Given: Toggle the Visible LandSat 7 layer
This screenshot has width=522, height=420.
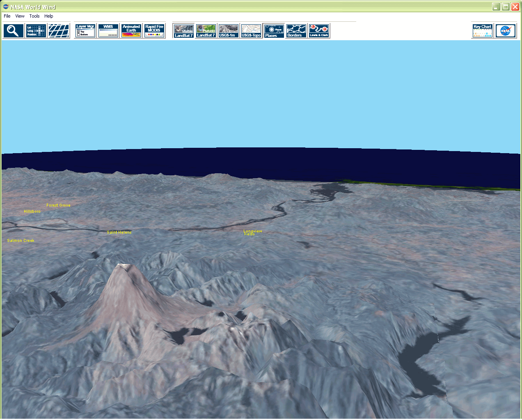Looking at the screenshot, I should [183, 31].
